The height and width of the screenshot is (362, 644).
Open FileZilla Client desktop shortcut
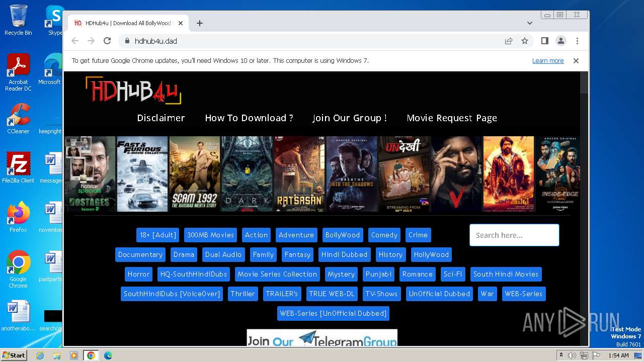(x=18, y=167)
